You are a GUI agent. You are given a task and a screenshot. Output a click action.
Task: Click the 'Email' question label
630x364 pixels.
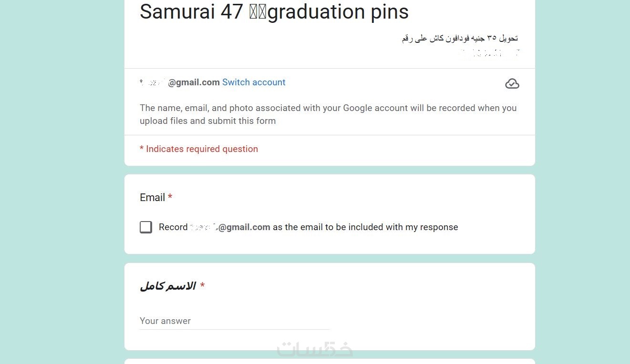[x=152, y=198]
